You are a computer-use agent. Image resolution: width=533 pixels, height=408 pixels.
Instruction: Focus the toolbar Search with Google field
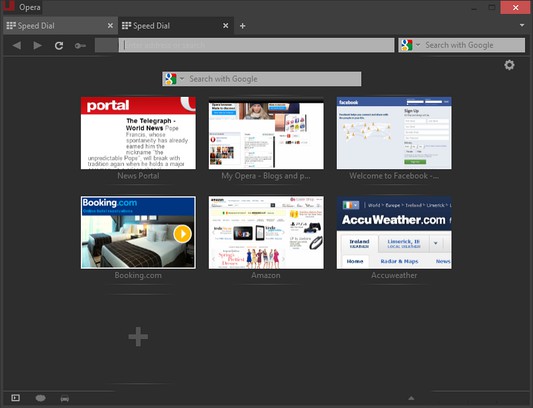[462, 45]
